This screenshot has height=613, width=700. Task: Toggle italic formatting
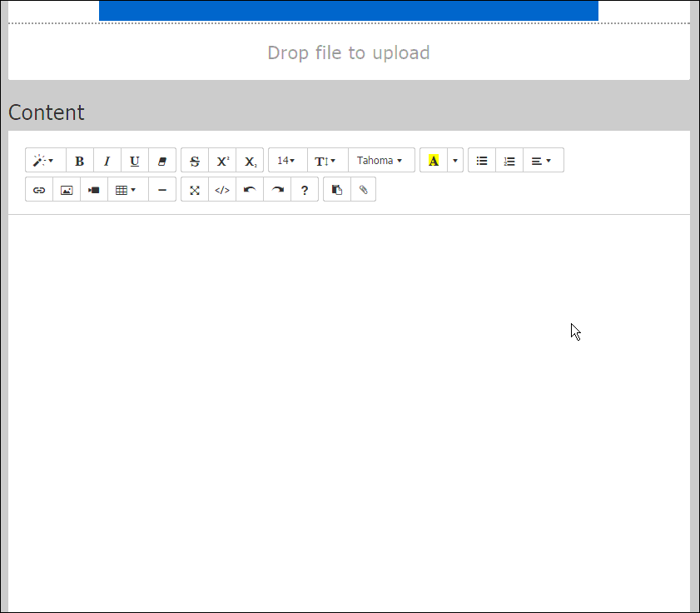(x=107, y=161)
